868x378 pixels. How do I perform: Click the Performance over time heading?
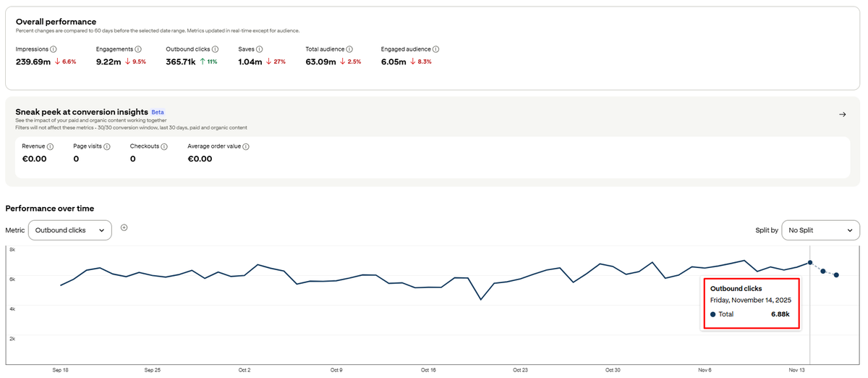50,209
